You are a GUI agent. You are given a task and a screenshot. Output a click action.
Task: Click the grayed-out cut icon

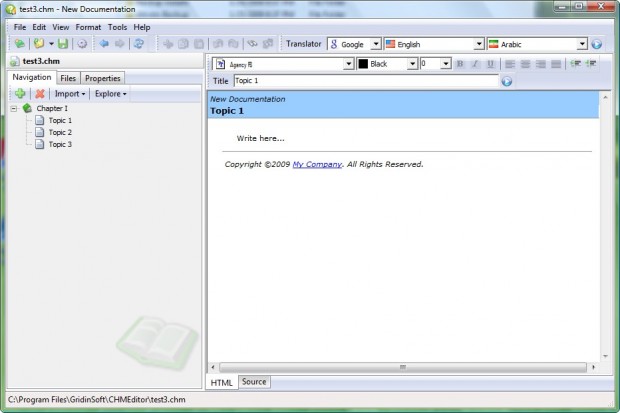coord(168,44)
